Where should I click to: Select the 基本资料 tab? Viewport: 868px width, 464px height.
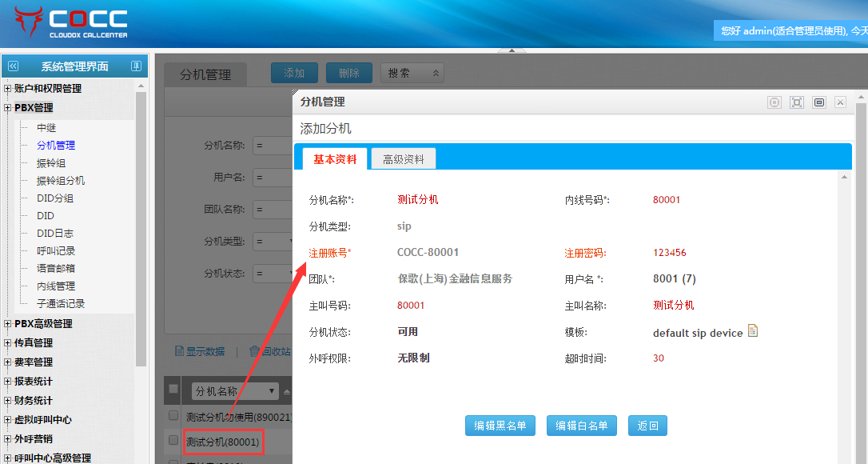[335, 159]
